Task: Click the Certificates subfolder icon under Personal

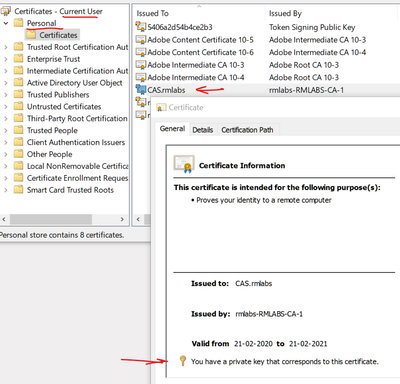Action: (x=31, y=35)
